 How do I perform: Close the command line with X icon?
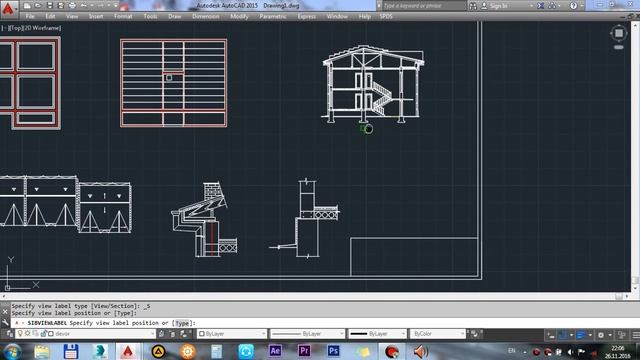click(5, 312)
